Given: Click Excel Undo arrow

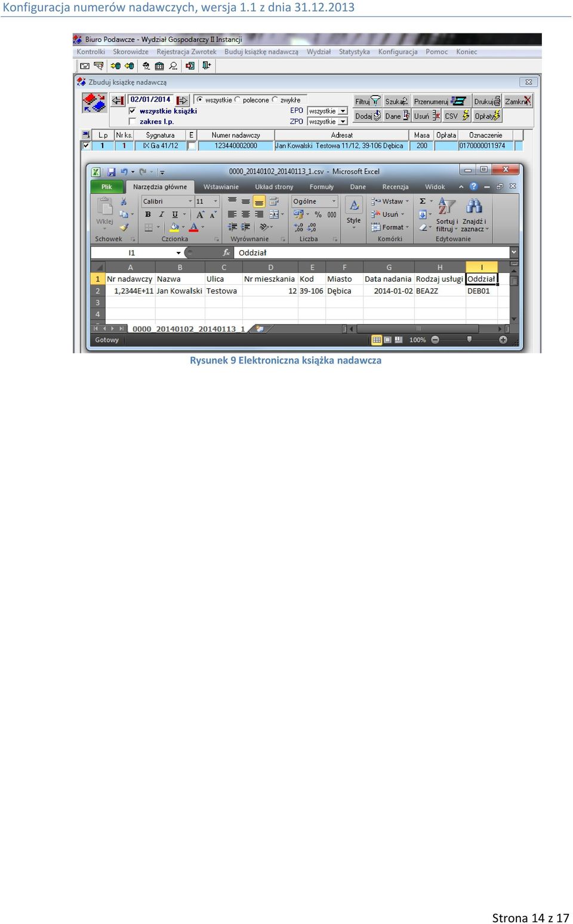Looking at the screenshot, I should point(124,172).
